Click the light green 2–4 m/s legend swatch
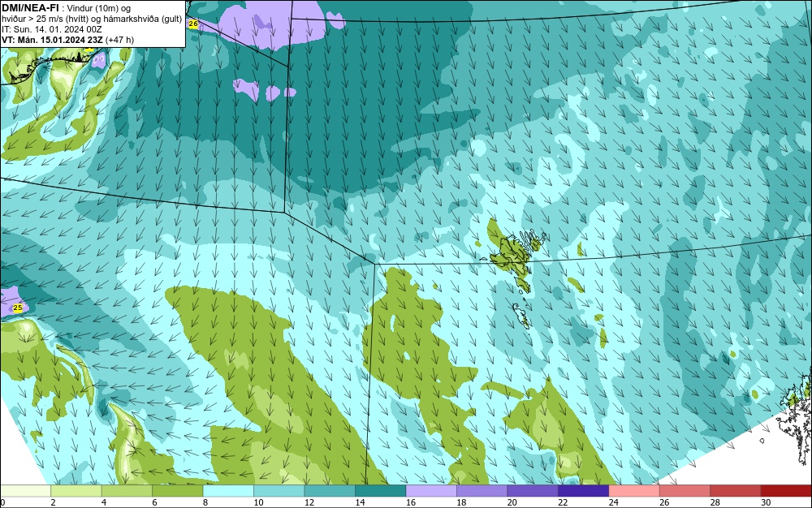The image size is (812, 508). tap(76, 491)
